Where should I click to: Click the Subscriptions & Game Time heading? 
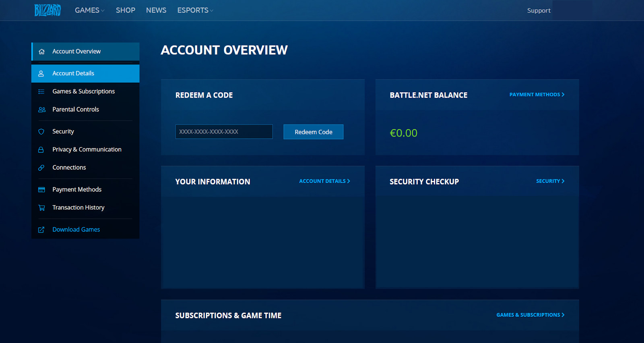point(228,316)
